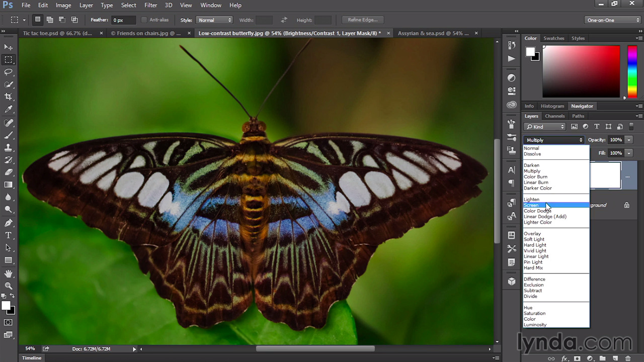Open the Timeline panel tab
The height and width of the screenshot is (362, 644).
[x=31, y=358]
